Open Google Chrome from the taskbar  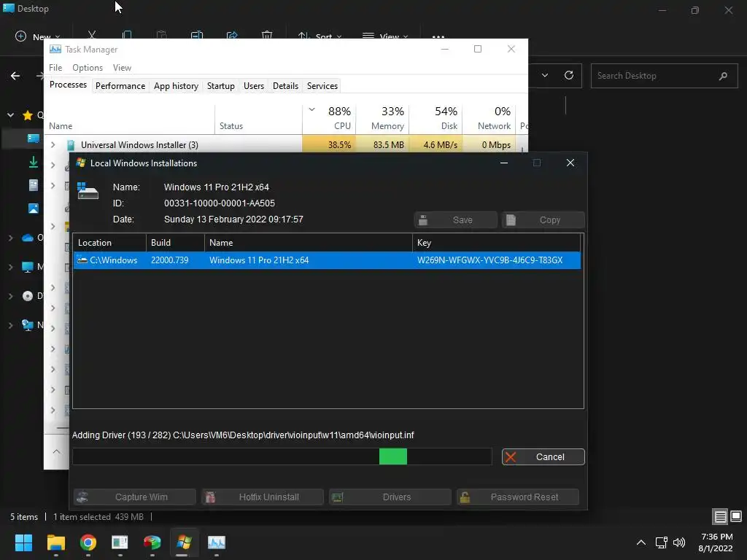point(88,542)
